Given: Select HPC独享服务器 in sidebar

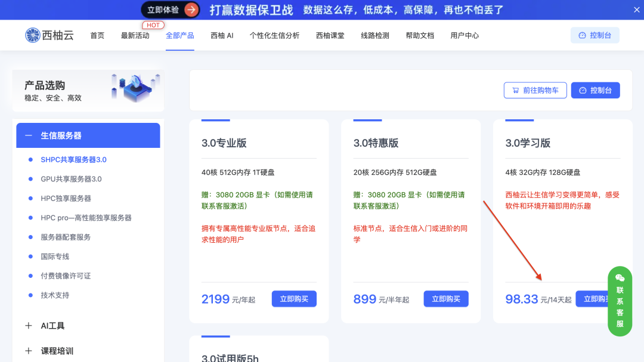Looking at the screenshot, I should [x=66, y=198].
